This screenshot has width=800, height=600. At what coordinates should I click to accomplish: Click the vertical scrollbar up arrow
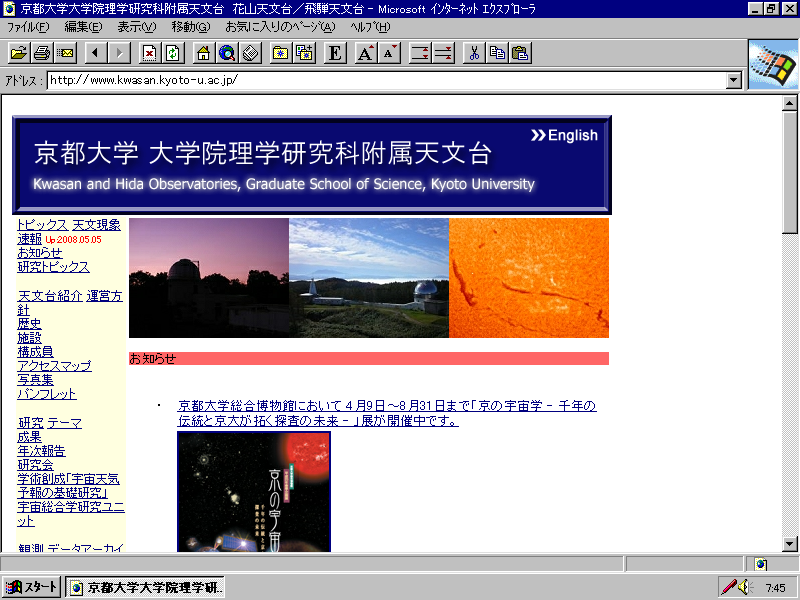[789, 104]
